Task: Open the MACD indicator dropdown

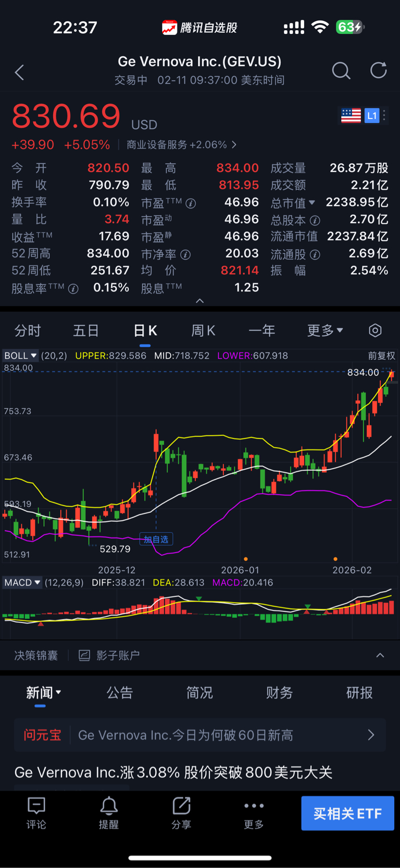Action: tap(22, 582)
